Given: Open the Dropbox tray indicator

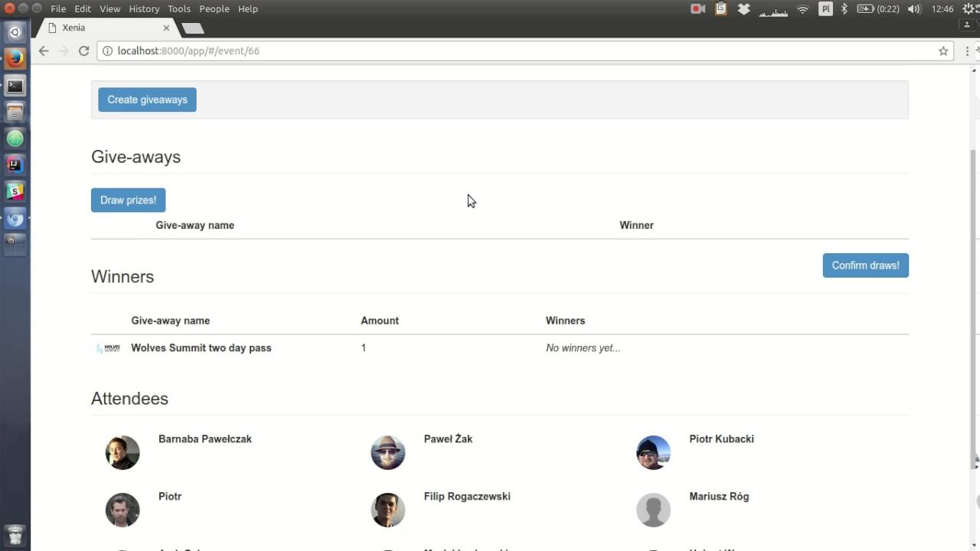Looking at the screenshot, I should point(743,9).
